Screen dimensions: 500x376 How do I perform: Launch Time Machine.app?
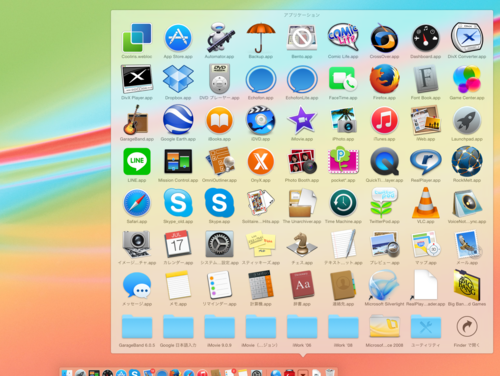(x=343, y=203)
